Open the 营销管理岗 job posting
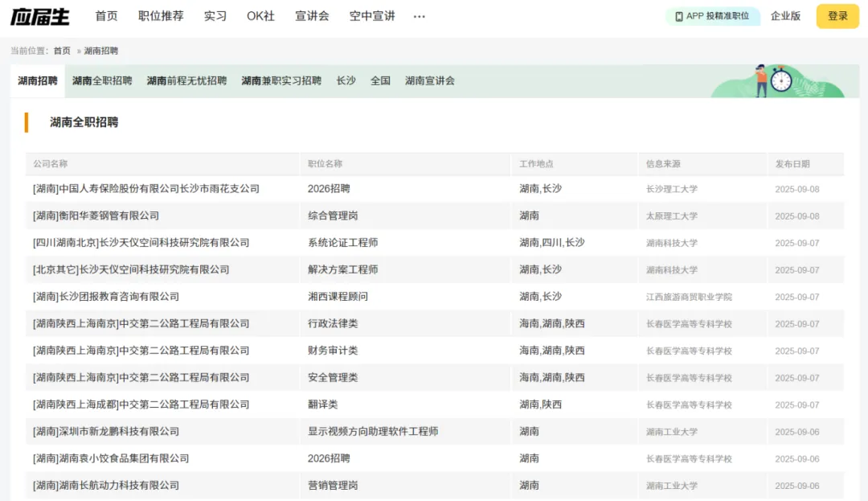The image size is (868, 501). tap(333, 486)
